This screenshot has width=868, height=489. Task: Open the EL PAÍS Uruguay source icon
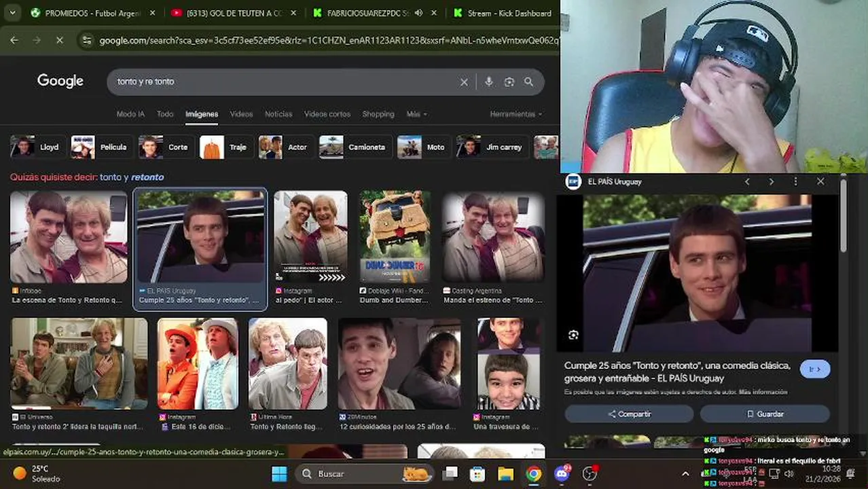tap(573, 181)
